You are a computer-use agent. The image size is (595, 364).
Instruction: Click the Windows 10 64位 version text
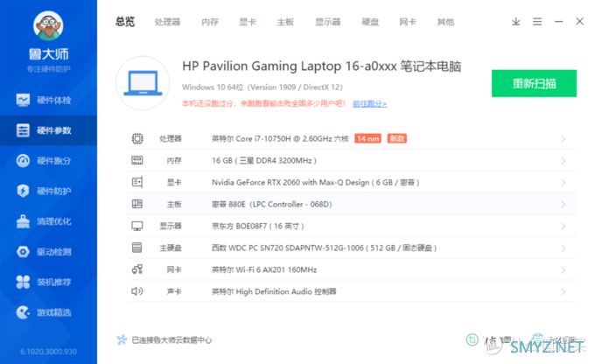262,87
